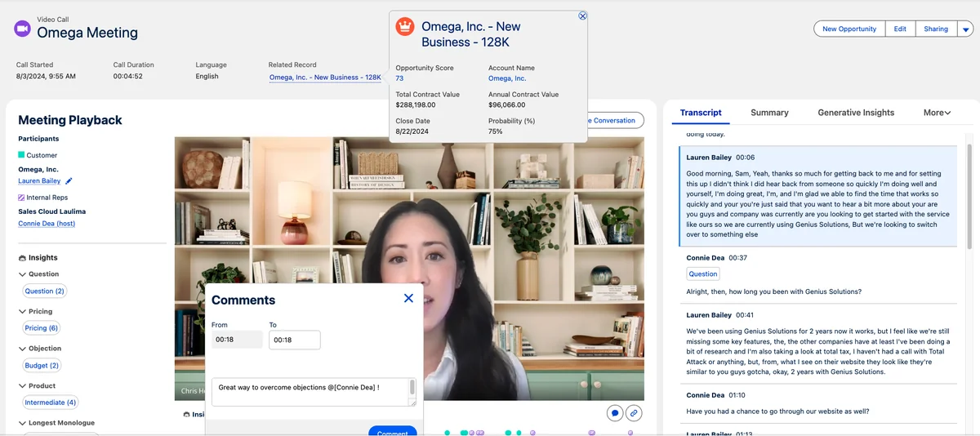Open the Related Record Omega, Inc. link
The image size is (980, 436).
pyautogui.click(x=325, y=77)
